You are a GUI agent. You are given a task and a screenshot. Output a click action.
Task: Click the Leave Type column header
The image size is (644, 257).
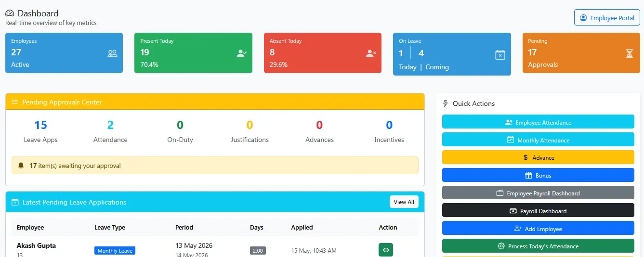click(x=109, y=227)
